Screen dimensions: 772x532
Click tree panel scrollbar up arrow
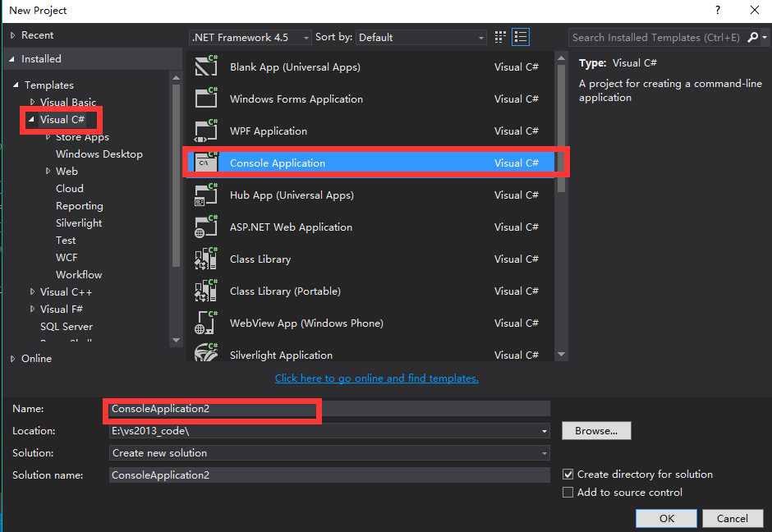(x=176, y=78)
